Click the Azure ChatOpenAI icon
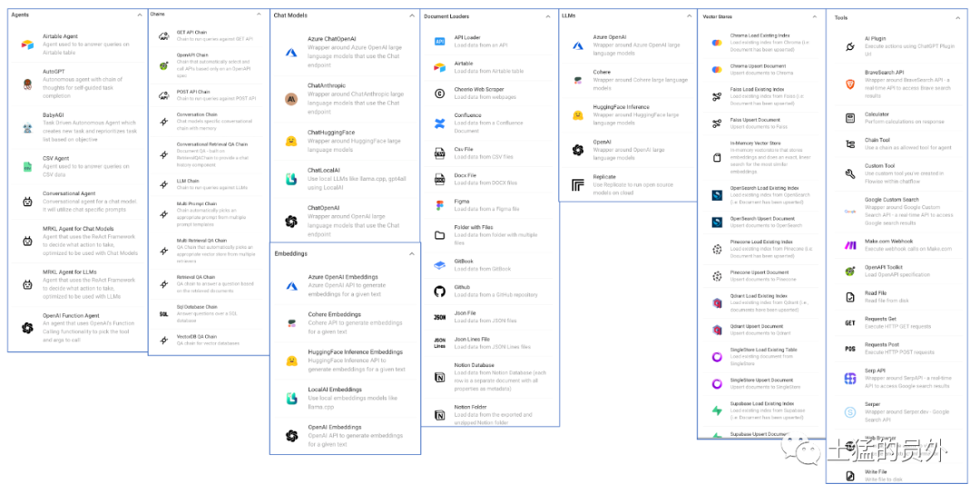 (x=291, y=53)
